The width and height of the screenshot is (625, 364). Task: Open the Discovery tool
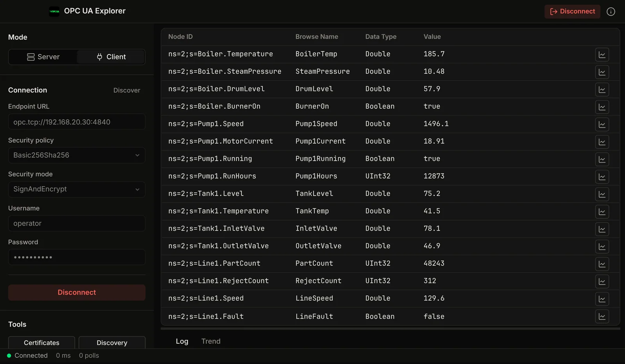tap(112, 343)
